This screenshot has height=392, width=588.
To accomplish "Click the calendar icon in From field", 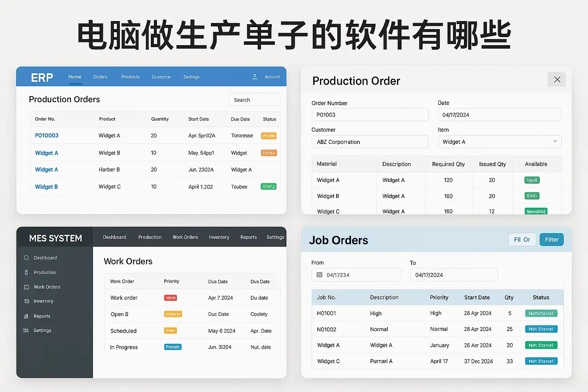I will (320, 275).
